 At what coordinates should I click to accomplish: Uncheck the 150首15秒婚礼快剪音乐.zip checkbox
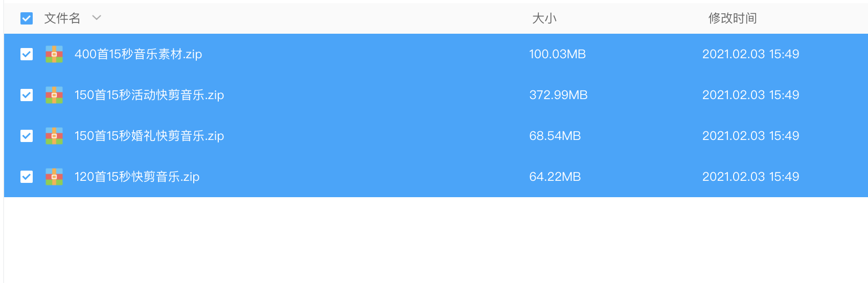[27, 136]
